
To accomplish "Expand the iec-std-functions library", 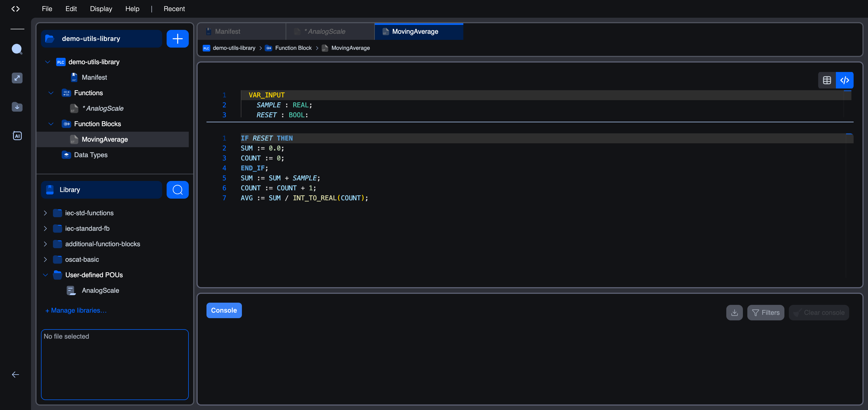I will 45,213.
